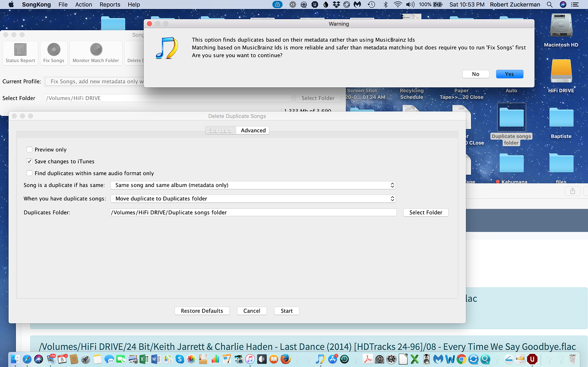Open App Store in the Dock
The height and width of the screenshot is (367, 588).
[333, 359]
